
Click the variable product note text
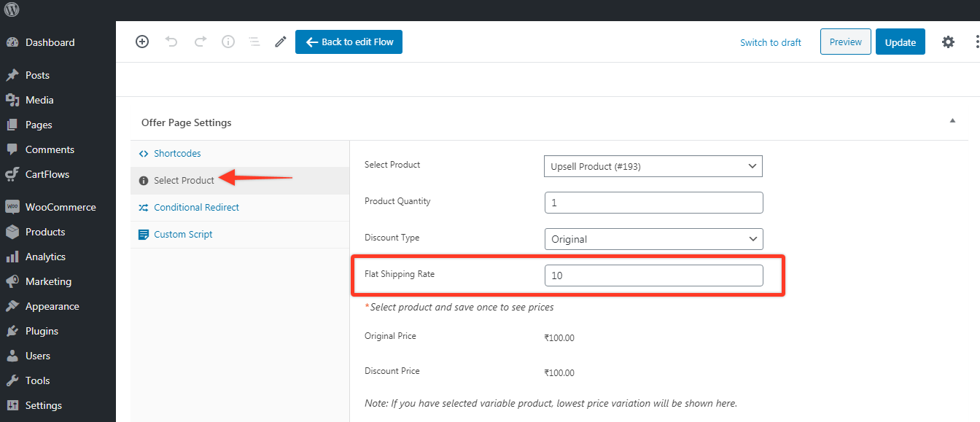pos(551,403)
